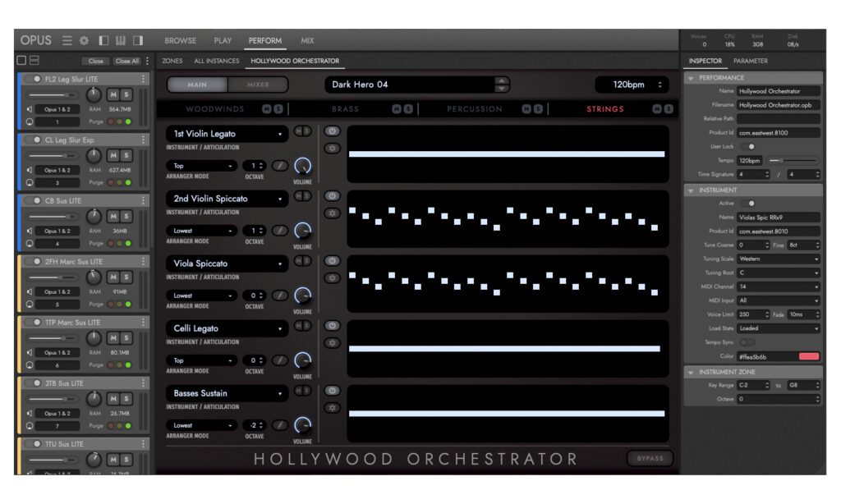The image size is (841, 504).
Task: Adjust volume slider of FL2 Leg Slur LITE
Action: click(52, 95)
